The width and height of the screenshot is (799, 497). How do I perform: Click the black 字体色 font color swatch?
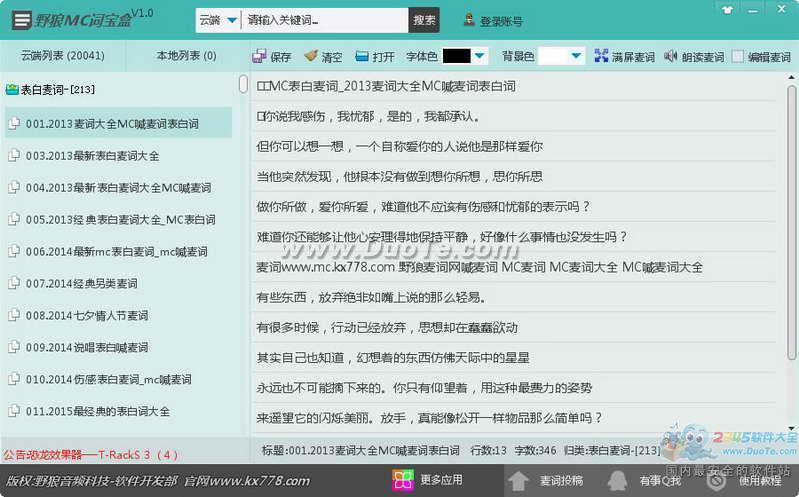click(x=457, y=56)
